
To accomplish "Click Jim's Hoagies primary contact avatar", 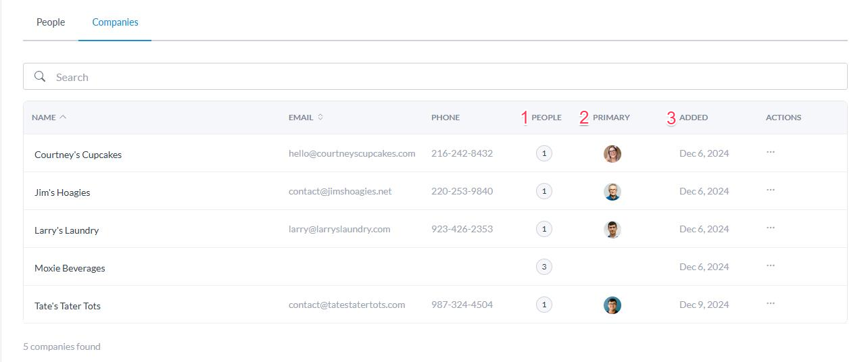I will (x=612, y=192).
